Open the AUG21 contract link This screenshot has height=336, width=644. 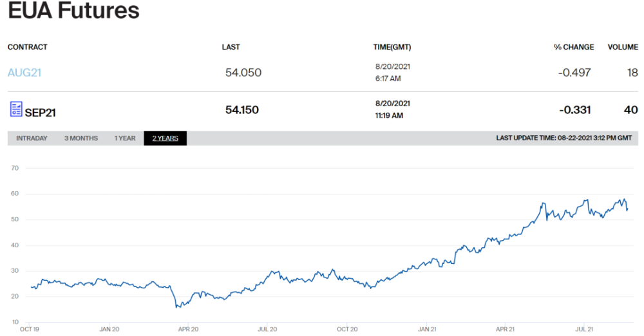[x=24, y=73]
